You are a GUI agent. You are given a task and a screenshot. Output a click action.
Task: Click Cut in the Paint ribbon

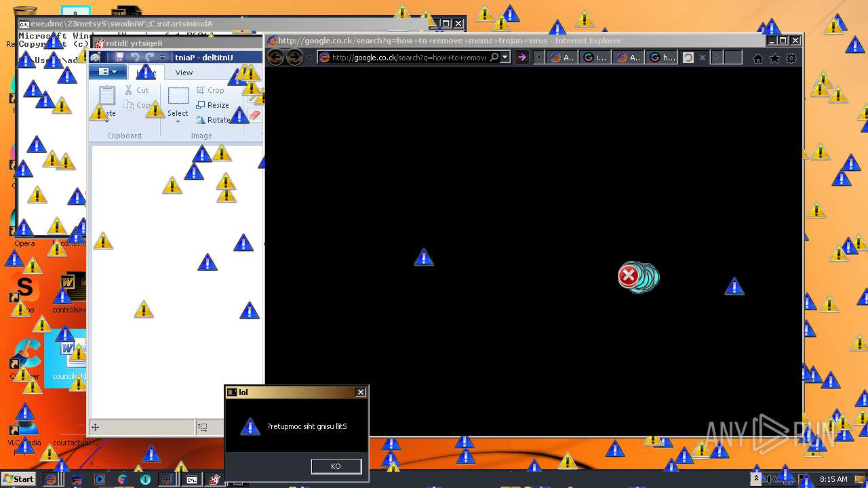136,90
